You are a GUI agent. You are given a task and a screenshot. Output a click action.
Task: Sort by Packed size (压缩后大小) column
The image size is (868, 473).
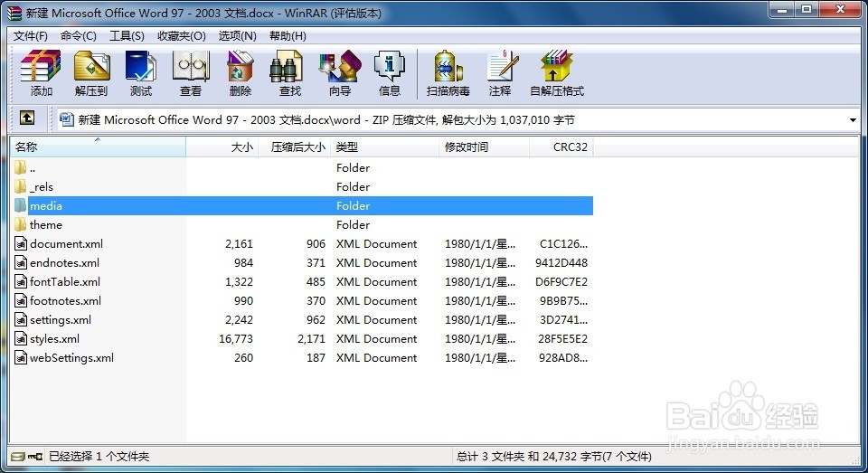pyautogui.click(x=295, y=147)
